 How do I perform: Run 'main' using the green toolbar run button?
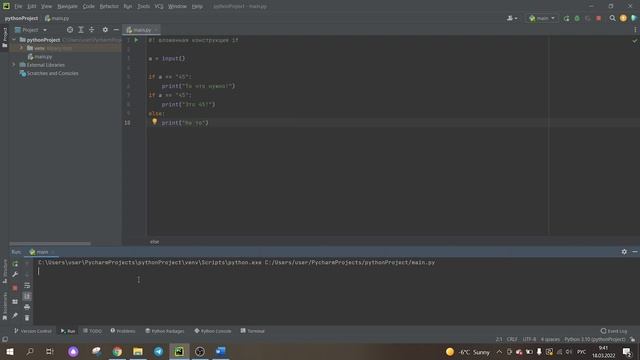coord(567,18)
